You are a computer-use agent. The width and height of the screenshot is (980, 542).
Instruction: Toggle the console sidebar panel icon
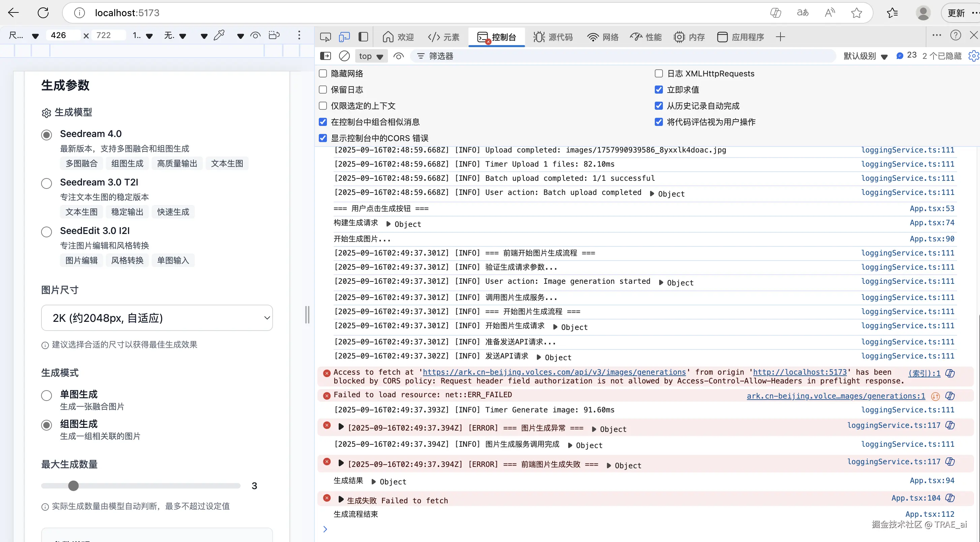pos(326,56)
